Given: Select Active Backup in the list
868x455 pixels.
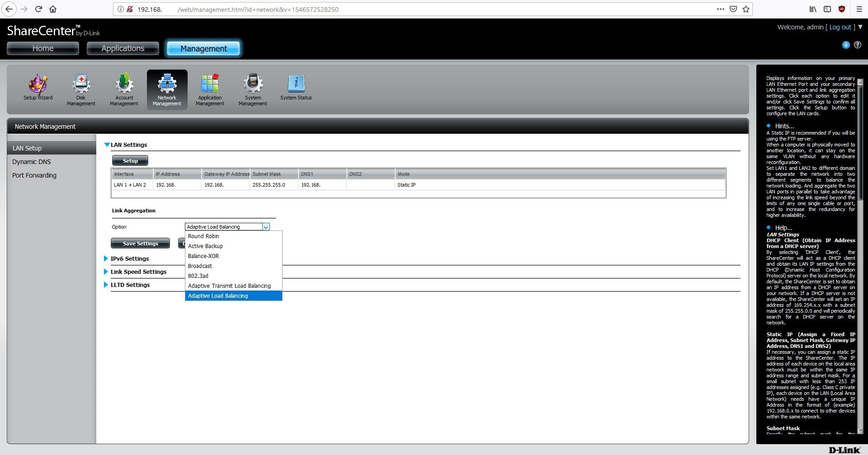Looking at the screenshot, I should (x=205, y=246).
